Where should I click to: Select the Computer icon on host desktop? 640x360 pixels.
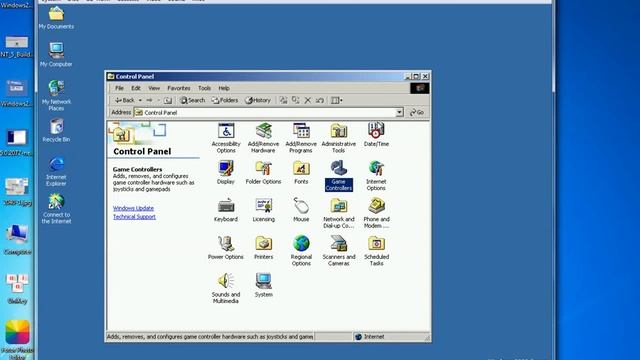(17, 240)
